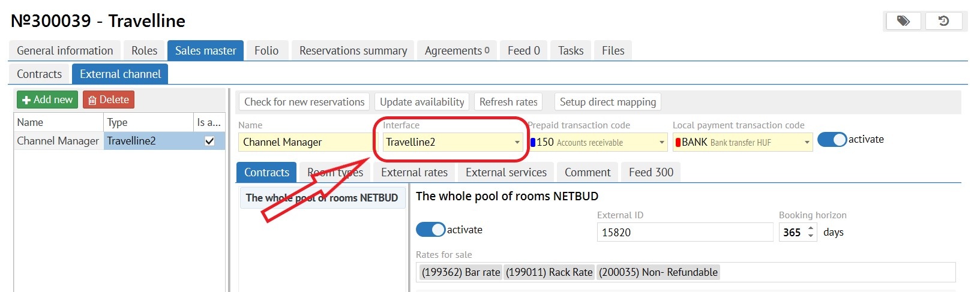Screen dimensions: 980x292
Task: Open the External rates tab
Action: pyautogui.click(x=414, y=173)
